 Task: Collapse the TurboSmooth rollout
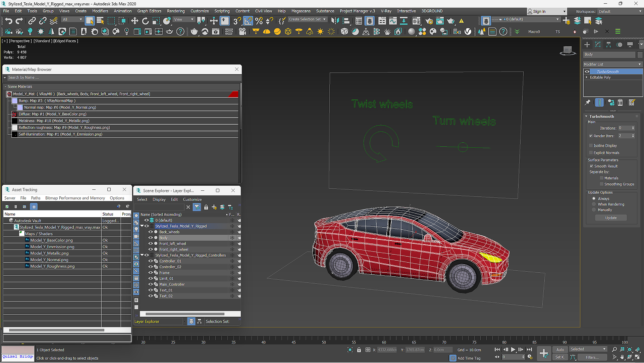tap(586, 117)
